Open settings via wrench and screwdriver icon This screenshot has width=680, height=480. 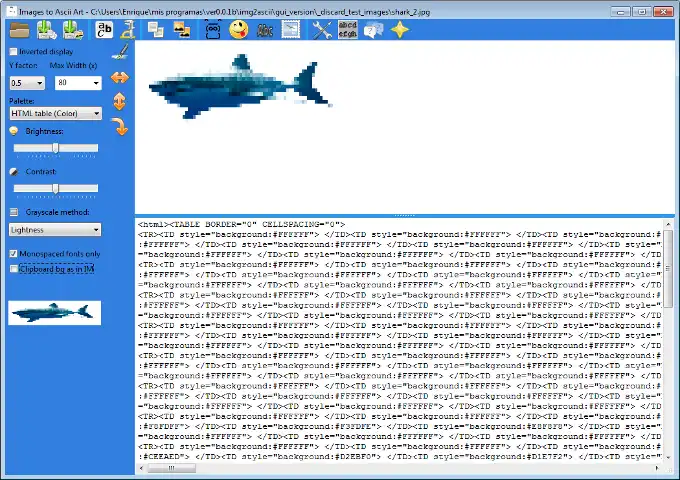(322, 30)
